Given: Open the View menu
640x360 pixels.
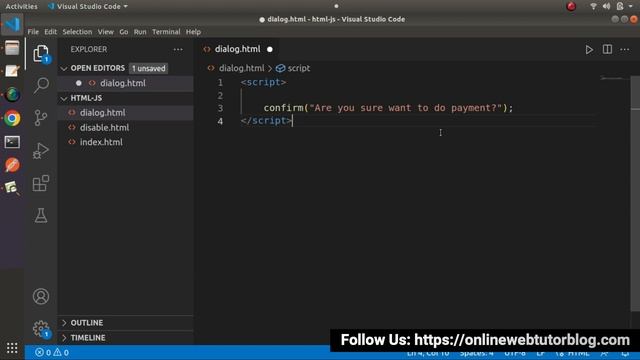Looking at the screenshot, I should click(x=105, y=32).
